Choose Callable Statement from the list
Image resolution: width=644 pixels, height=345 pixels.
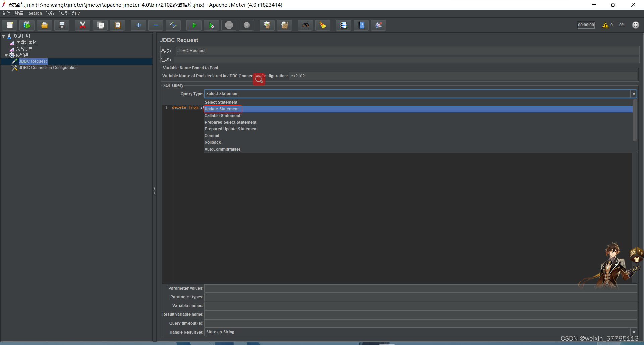pyautogui.click(x=418, y=116)
